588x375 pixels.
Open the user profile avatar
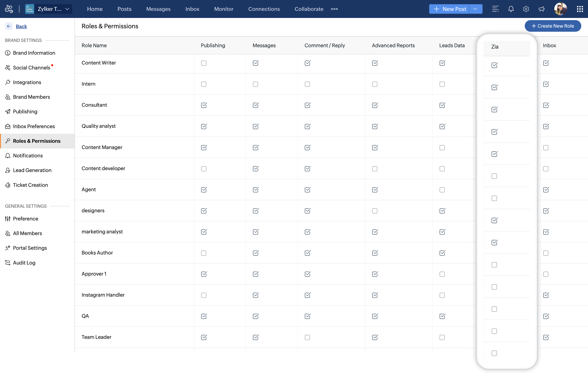point(561,9)
